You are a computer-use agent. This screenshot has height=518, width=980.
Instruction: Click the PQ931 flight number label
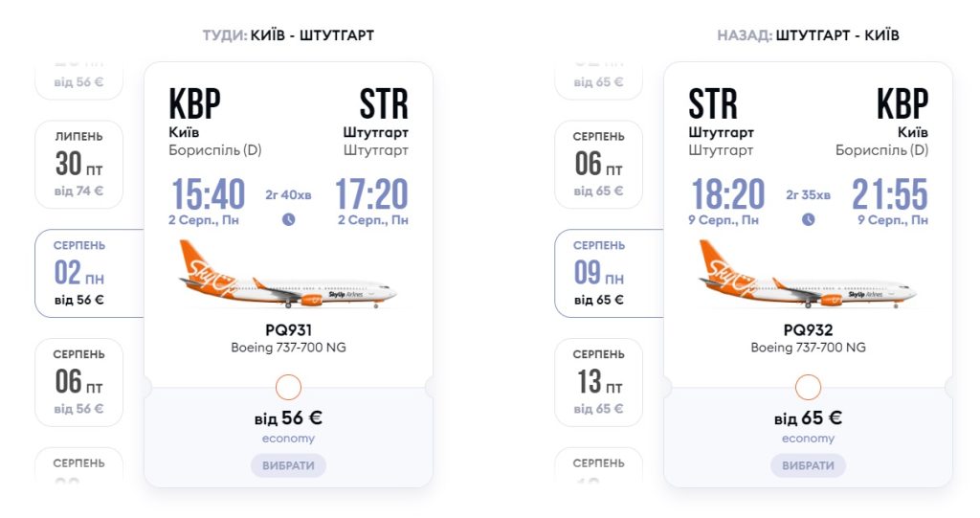[x=288, y=330]
